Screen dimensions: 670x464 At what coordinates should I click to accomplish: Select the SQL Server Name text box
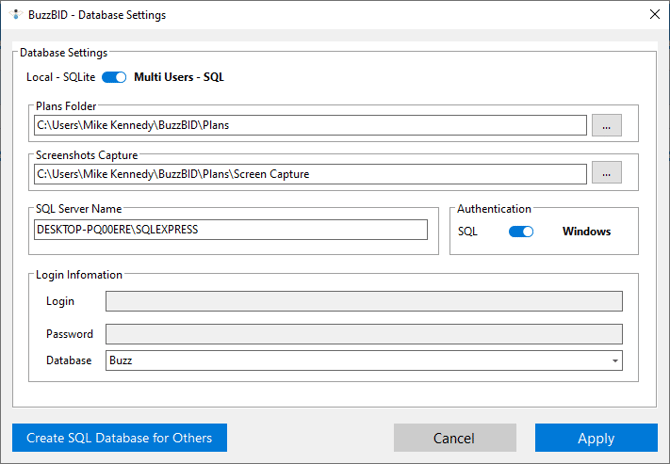click(231, 230)
